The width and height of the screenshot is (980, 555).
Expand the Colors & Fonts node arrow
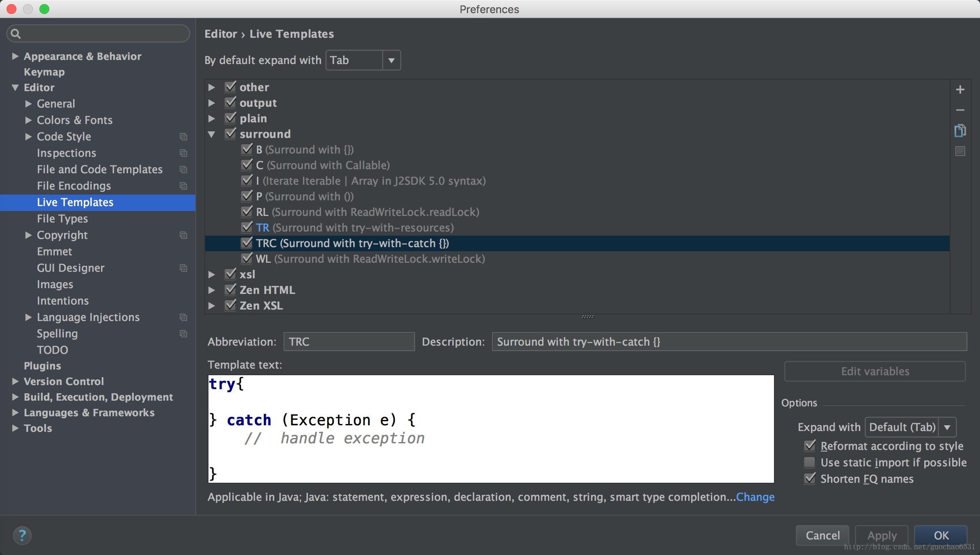point(28,120)
